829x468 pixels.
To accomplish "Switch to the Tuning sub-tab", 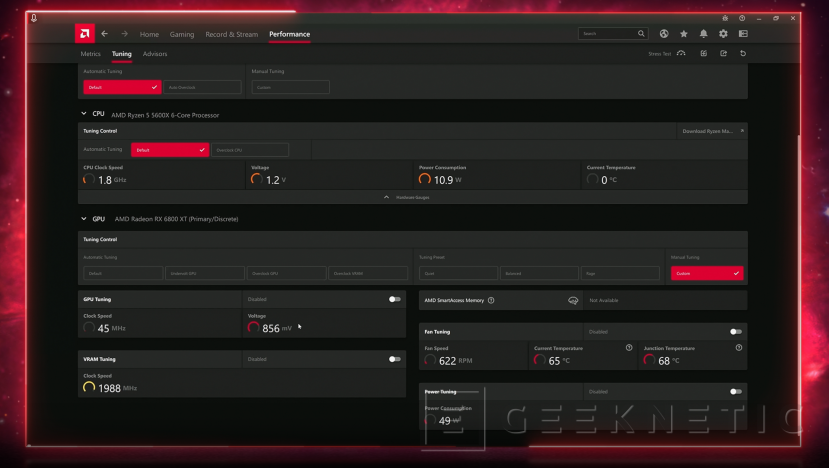I will click(122, 54).
